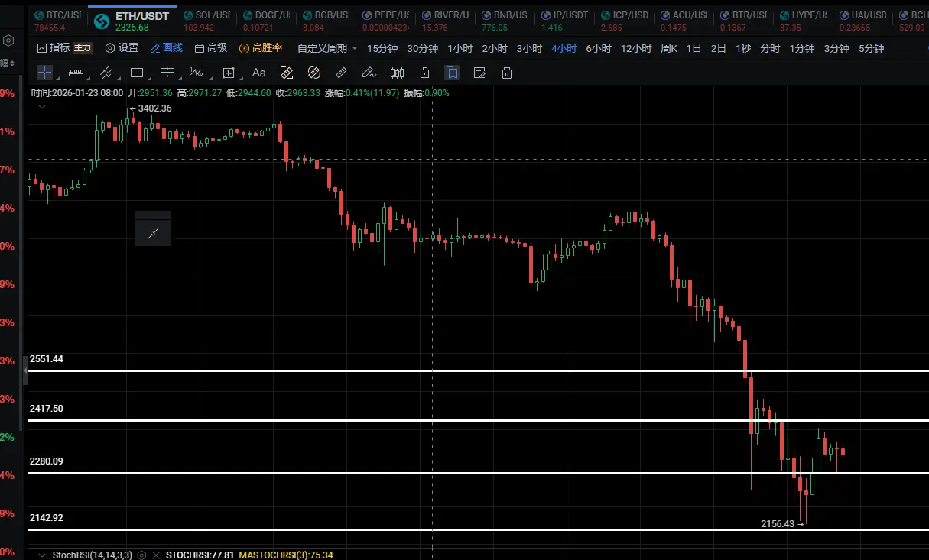Collapse the chart info chevron below time

pos(42,107)
